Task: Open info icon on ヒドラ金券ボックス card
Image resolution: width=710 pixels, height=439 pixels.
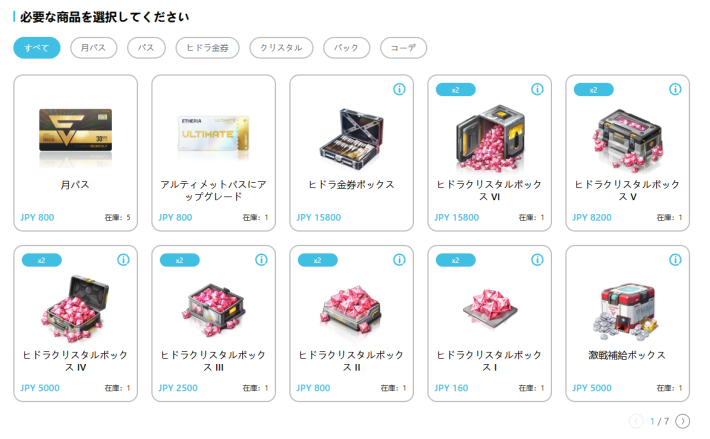Action: 399,89
